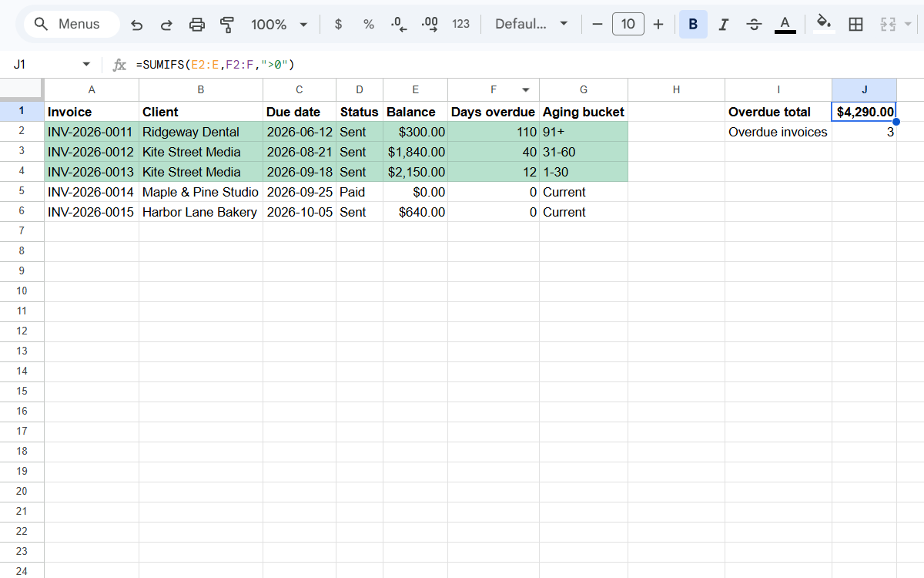924x578 pixels.
Task: Toggle strikethrough formatting
Action: pyautogui.click(x=754, y=25)
